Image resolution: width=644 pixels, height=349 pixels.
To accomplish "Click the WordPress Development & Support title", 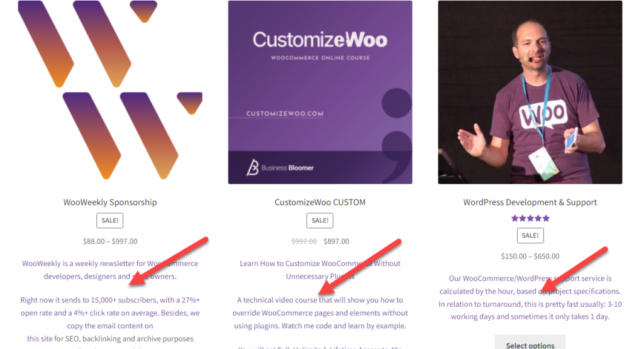I will pos(530,202).
